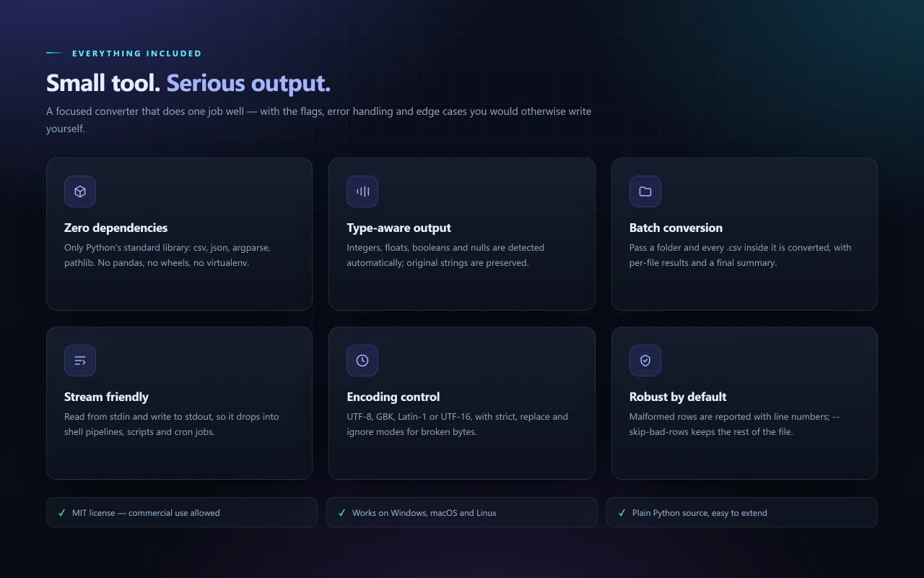Click the "EVERYTHING INCLUDED" section label

pos(137,53)
